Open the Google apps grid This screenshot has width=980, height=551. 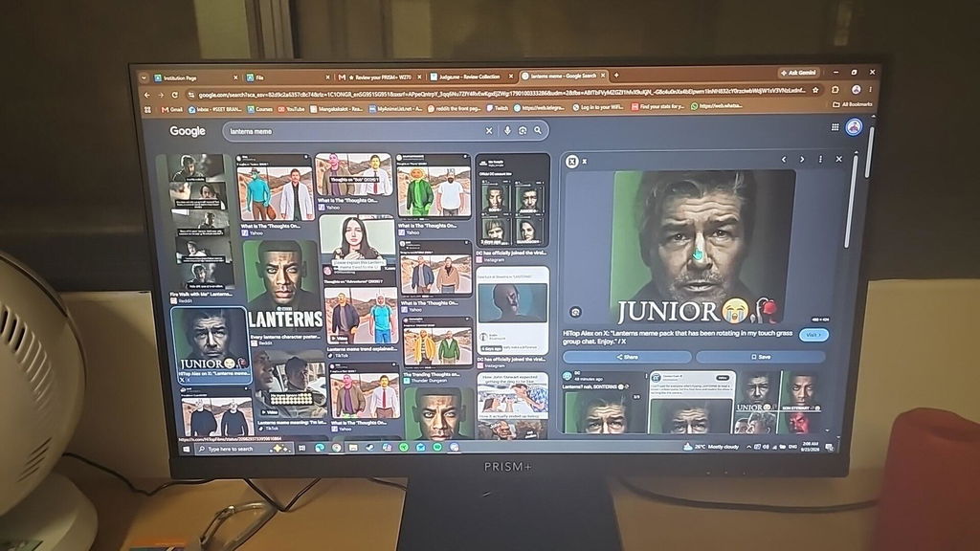(x=835, y=127)
